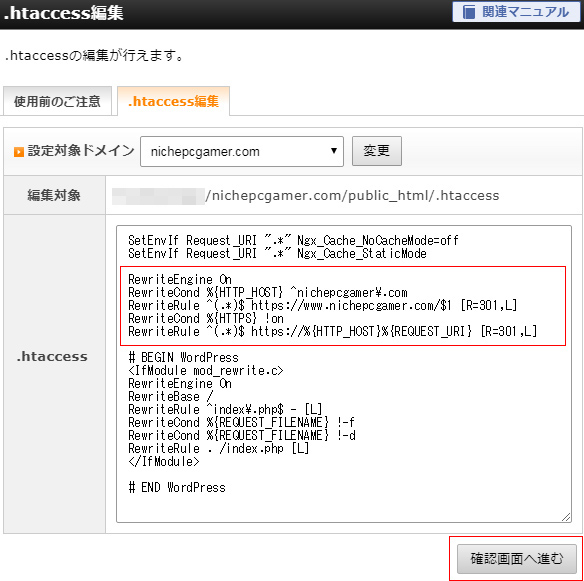Click the line 'RewriteEngine On' inside red box
The height and width of the screenshot is (581, 584).
point(180,279)
